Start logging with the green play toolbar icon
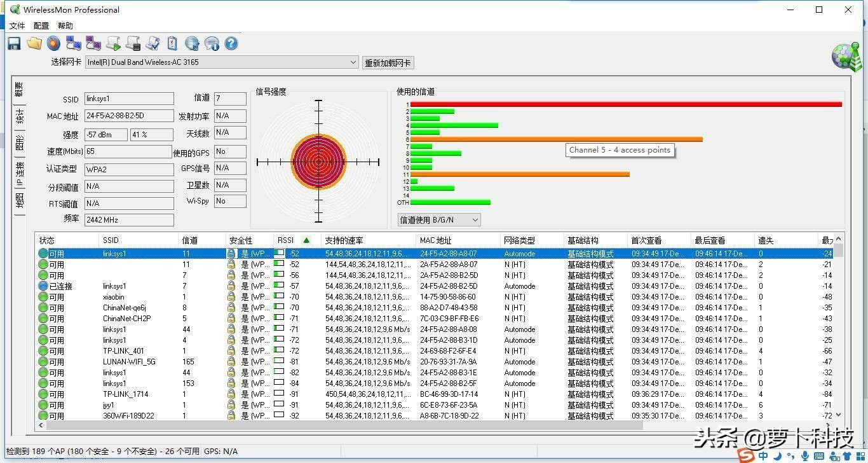868x463 pixels. tap(113, 43)
